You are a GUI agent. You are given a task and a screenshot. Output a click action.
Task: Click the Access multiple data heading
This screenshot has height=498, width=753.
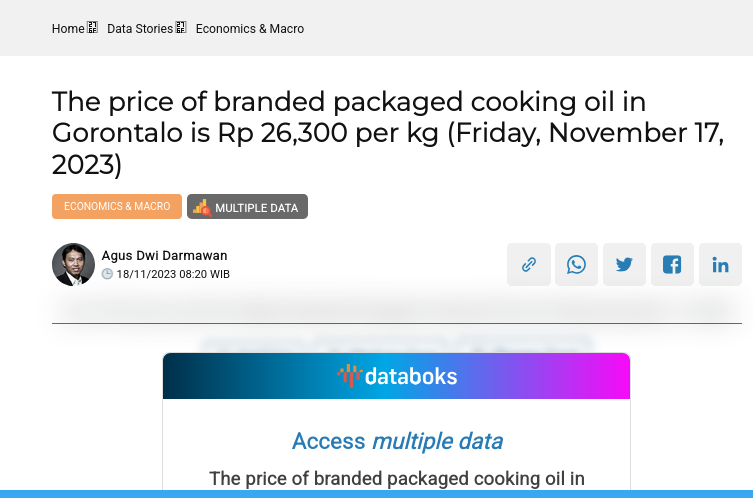397,441
